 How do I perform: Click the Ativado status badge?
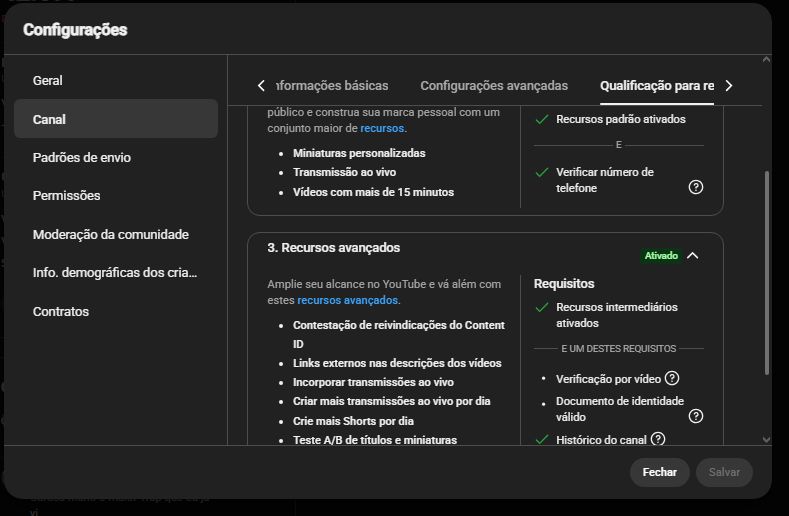point(661,256)
